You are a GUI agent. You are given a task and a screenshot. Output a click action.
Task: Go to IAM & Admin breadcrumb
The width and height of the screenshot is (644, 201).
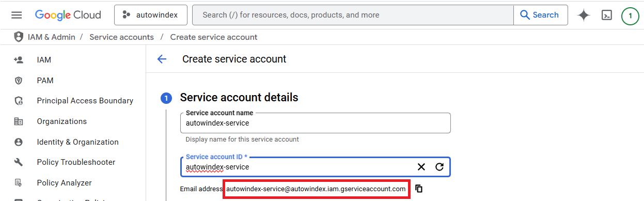tap(52, 37)
